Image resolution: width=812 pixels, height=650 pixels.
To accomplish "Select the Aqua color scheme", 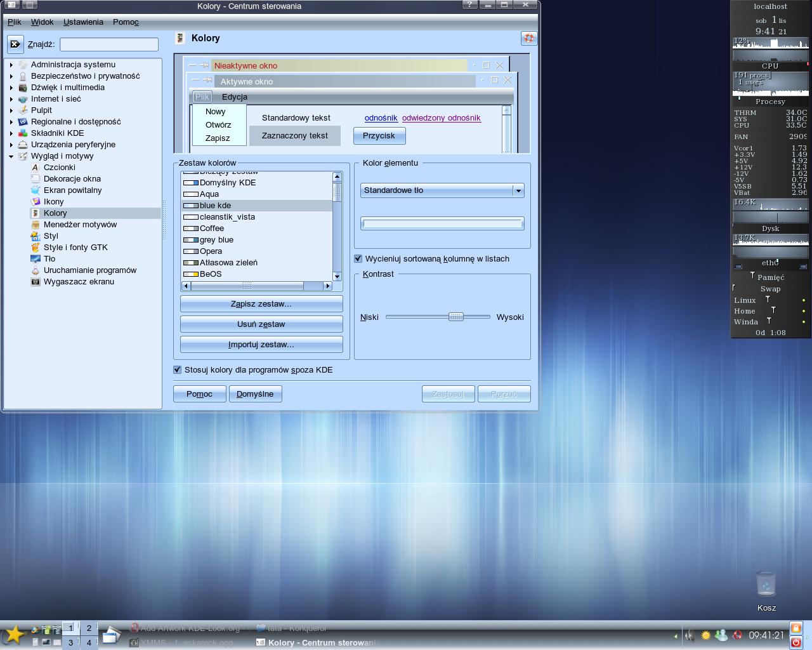I will coord(256,194).
